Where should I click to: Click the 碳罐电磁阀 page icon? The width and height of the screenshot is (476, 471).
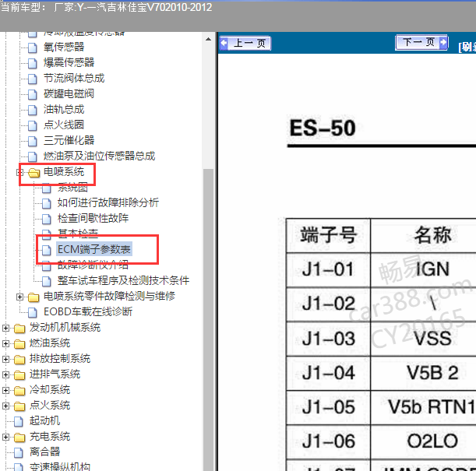coord(33,94)
